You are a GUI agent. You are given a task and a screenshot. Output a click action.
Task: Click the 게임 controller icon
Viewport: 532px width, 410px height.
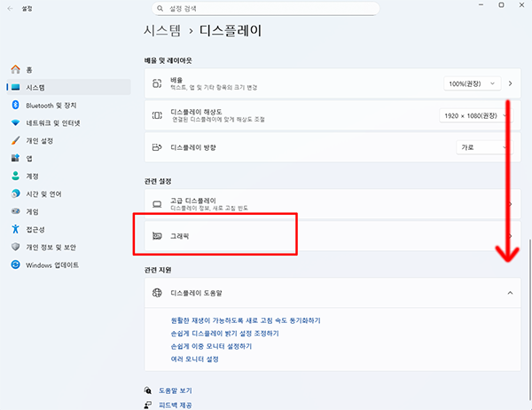point(15,211)
